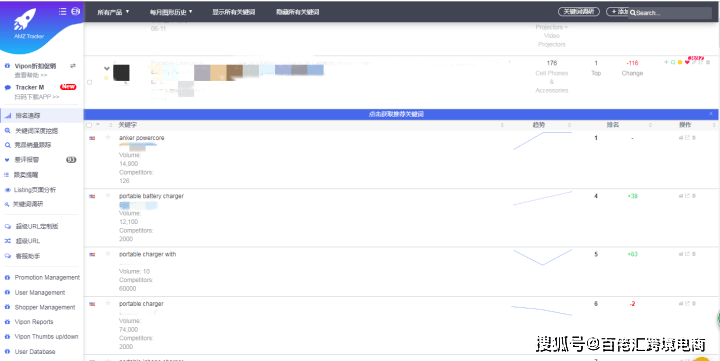This screenshot has width=720, height=361.
Task: Click the swap arrows beside the Vipon entry
Action: click(x=73, y=66)
